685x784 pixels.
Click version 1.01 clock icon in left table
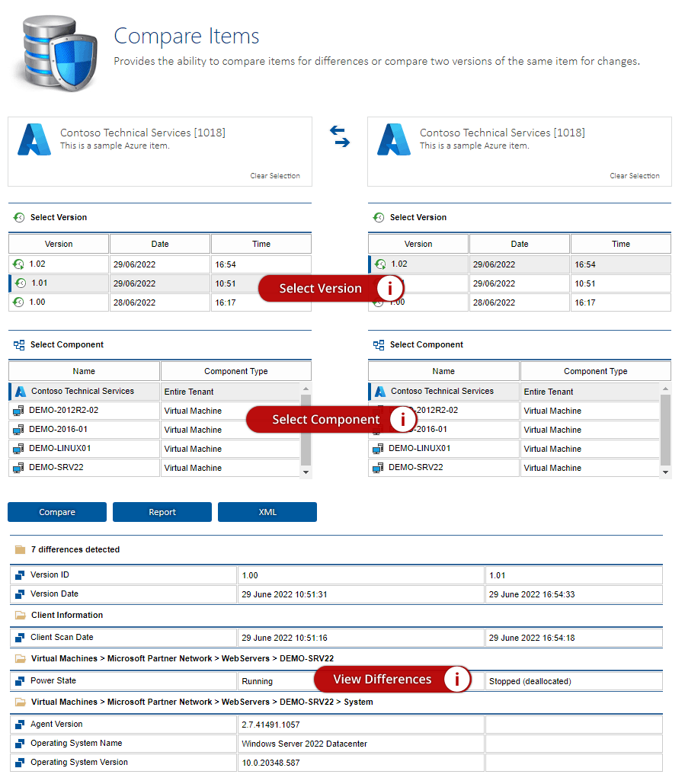click(x=21, y=283)
